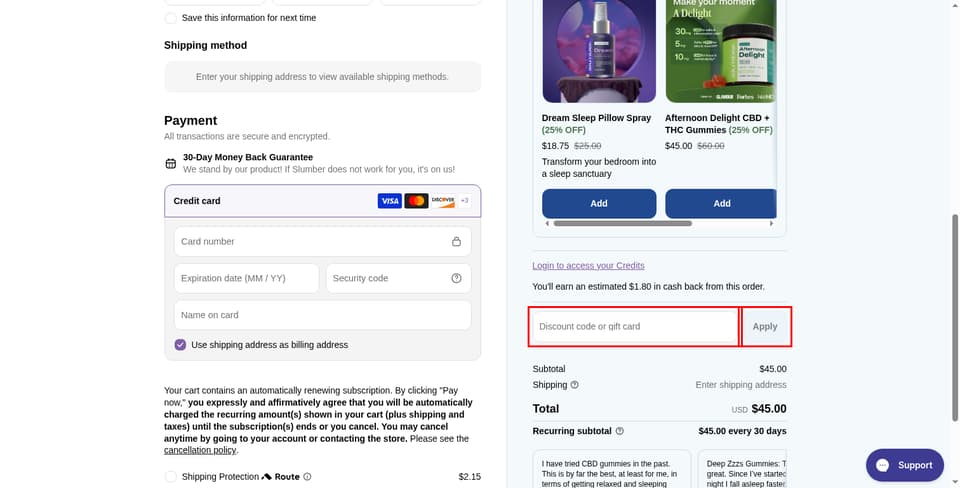Open the Support chat button
Screen dimensions: 960x488
coord(905,465)
